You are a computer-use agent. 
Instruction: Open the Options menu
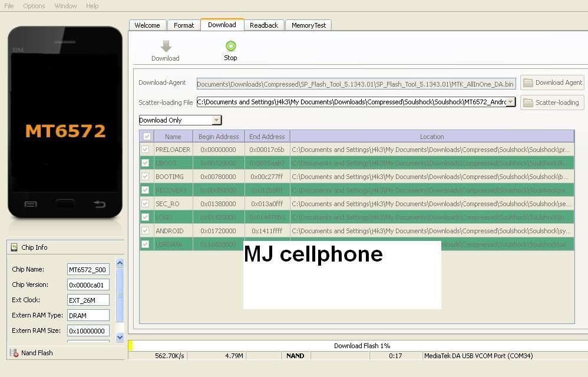pyautogui.click(x=34, y=6)
